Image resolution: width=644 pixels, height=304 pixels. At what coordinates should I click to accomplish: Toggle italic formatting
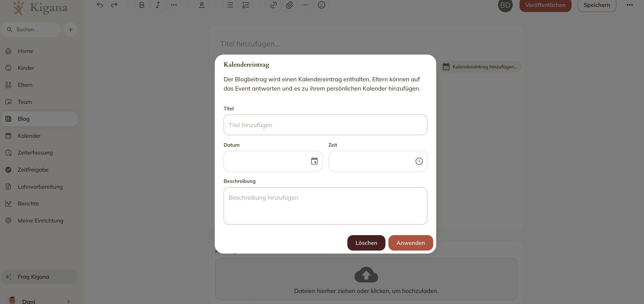(x=158, y=5)
